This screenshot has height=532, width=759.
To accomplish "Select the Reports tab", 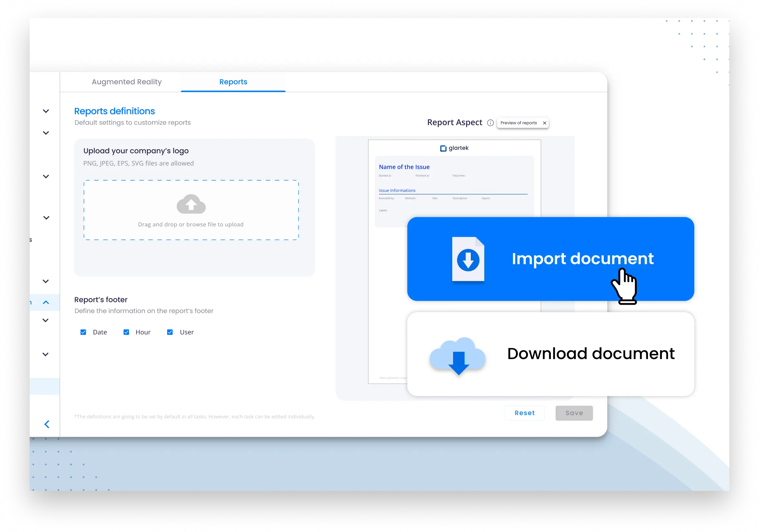I will [x=233, y=82].
